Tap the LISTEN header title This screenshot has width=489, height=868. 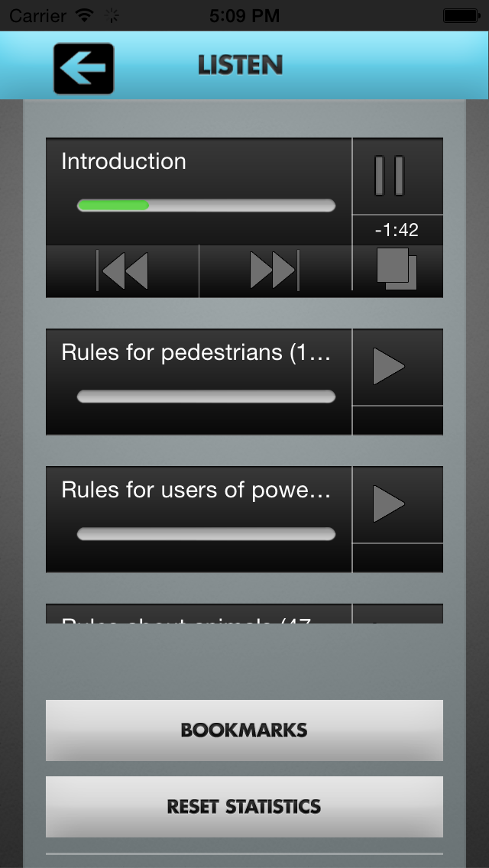click(241, 65)
